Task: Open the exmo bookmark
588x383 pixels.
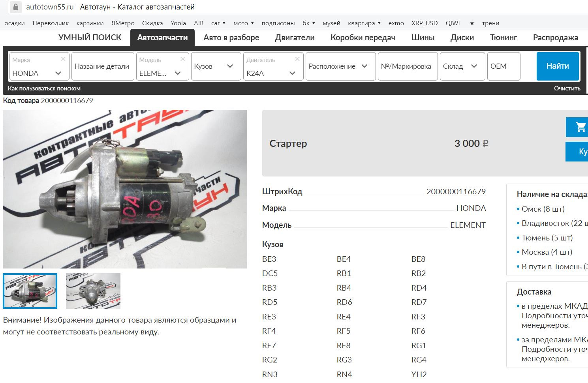Action: pos(396,23)
